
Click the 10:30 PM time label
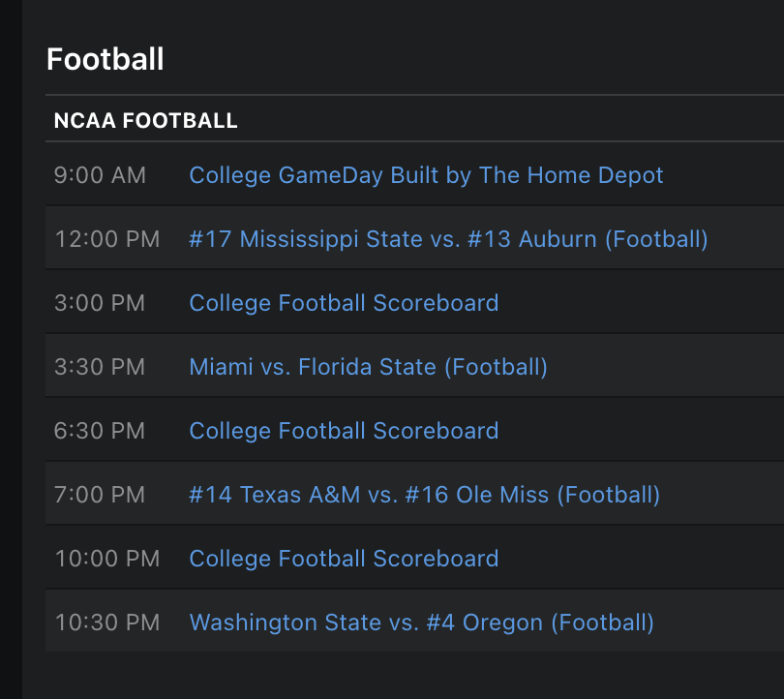click(106, 623)
